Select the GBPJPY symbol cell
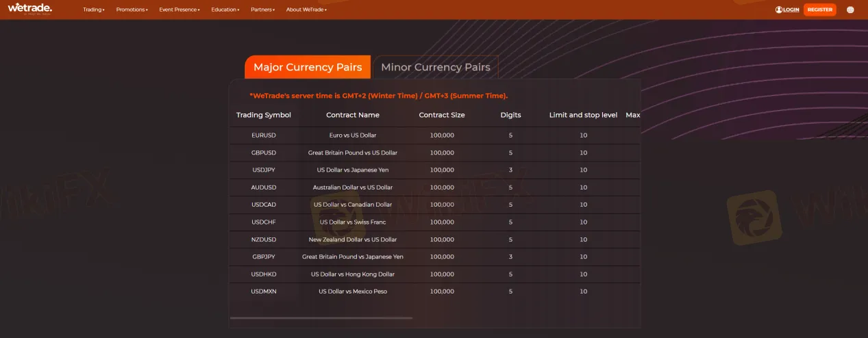This screenshot has width=868, height=338. pos(264,257)
